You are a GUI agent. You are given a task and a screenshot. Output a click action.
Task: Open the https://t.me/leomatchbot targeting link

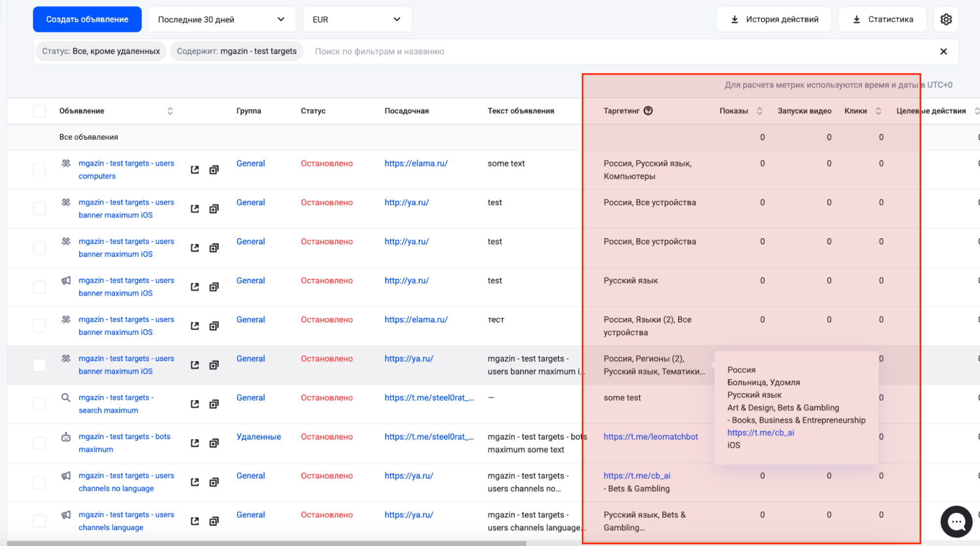click(x=651, y=436)
